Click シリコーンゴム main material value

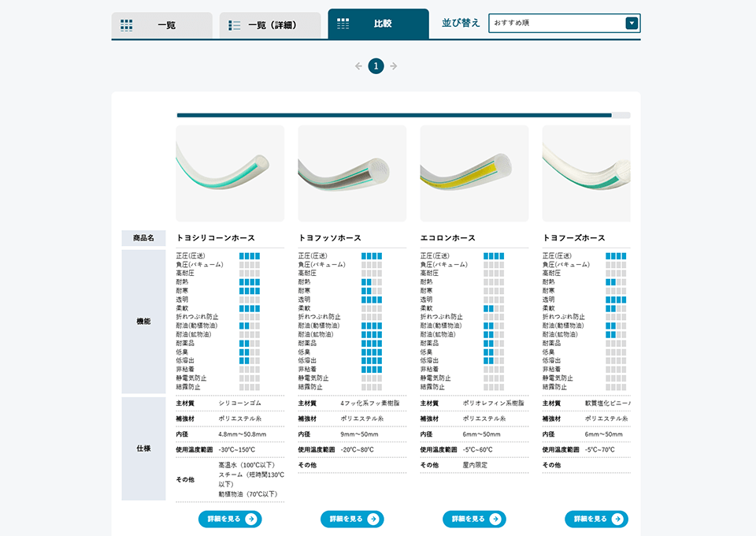click(239, 404)
